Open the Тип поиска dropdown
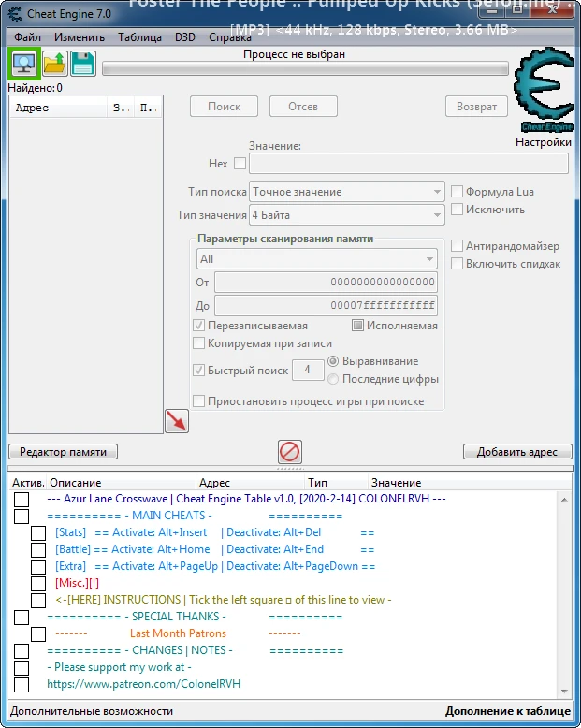The image size is (581, 728). pyautogui.click(x=347, y=191)
